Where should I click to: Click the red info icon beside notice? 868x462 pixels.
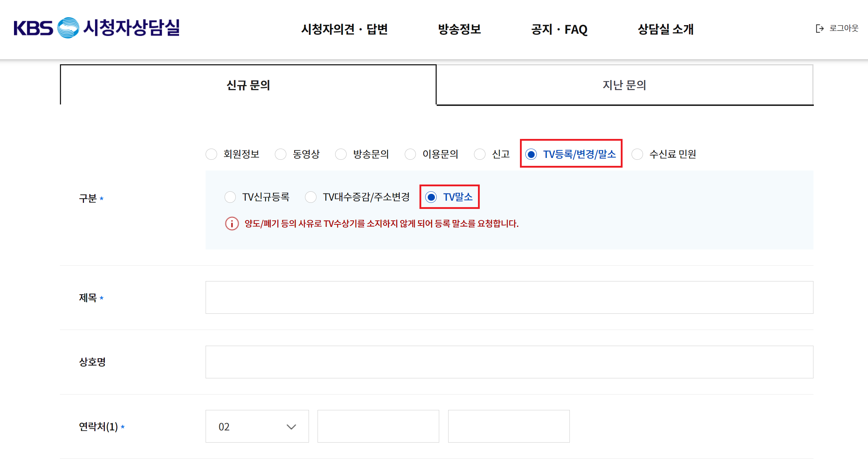click(232, 224)
